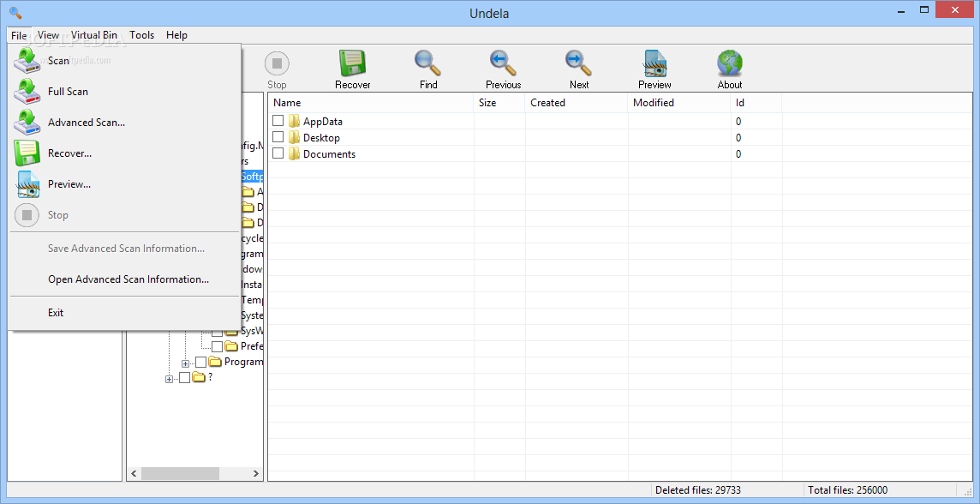The height and width of the screenshot is (504, 980).
Task: Sort file list by Modified column
Action: (678, 103)
